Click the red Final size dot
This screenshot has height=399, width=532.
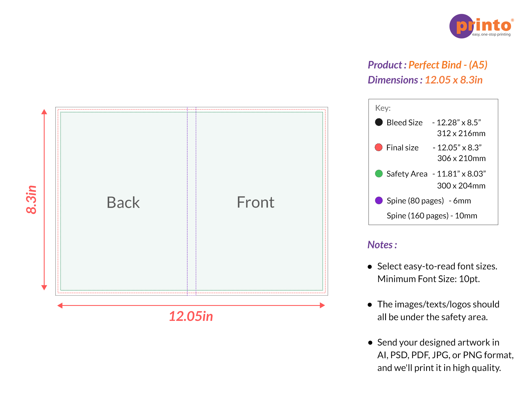coord(378,147)
